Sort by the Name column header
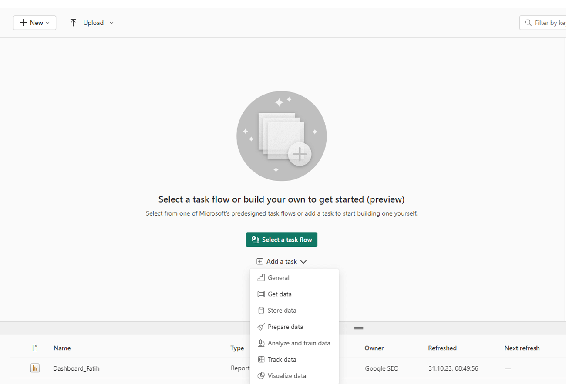 click(x=62, y=348)
